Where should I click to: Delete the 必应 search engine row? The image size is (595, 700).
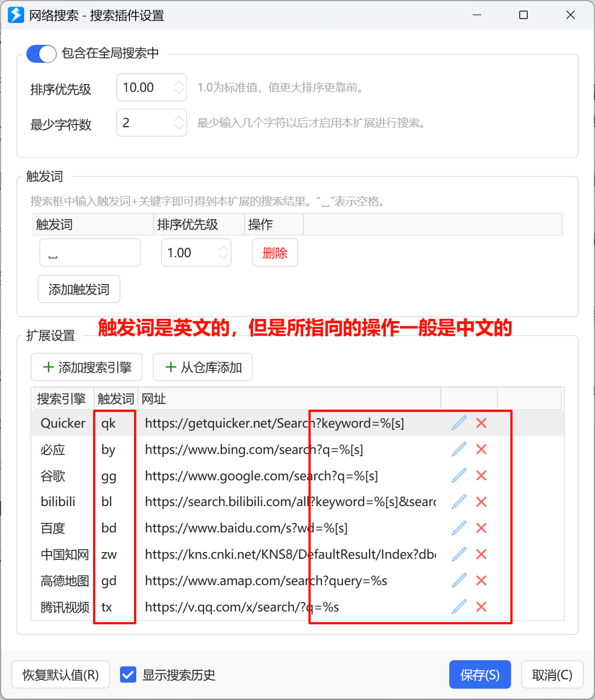(481, 449)
